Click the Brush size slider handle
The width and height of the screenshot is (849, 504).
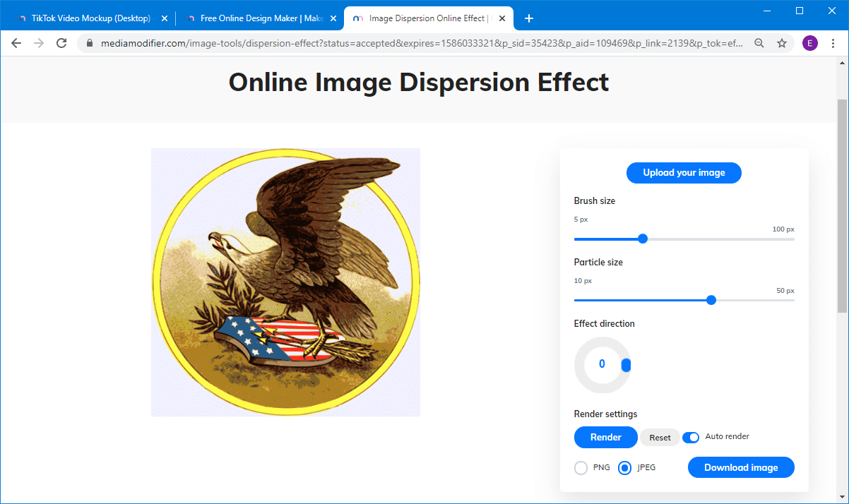(x=643, y=239)
